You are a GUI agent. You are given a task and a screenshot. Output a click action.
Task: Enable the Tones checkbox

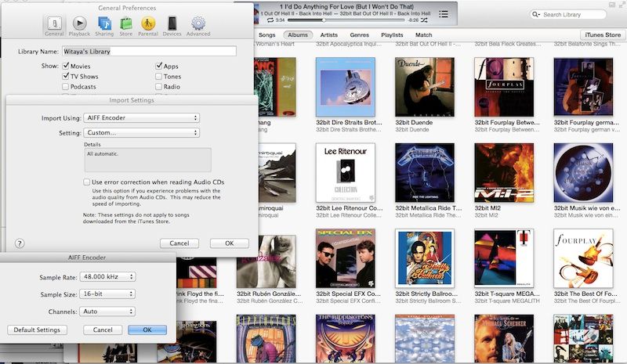click(159, 77)
